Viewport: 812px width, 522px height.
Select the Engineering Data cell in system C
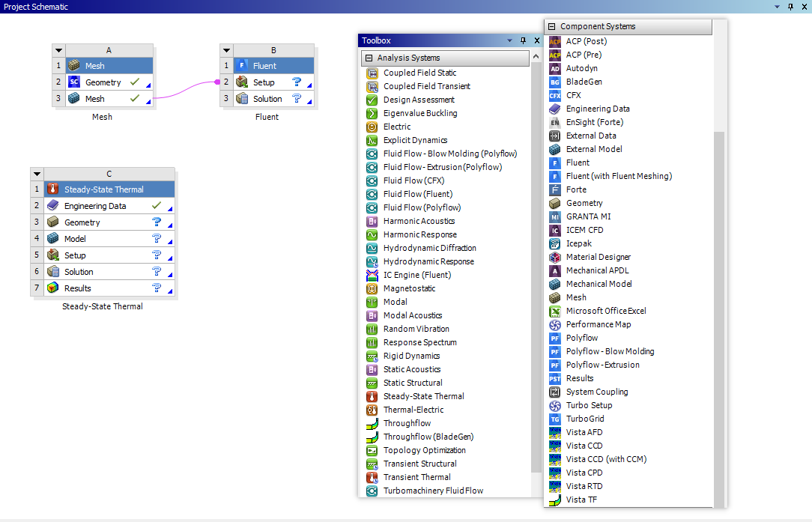click(109, 206)
